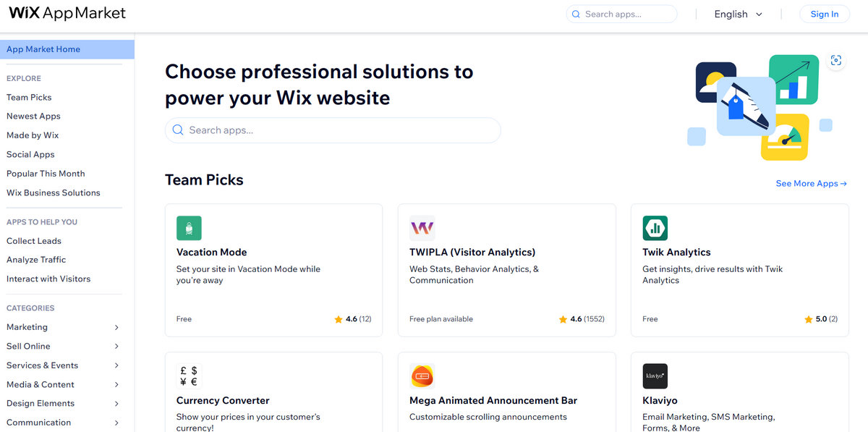Browse Social Apps

(x=30, y=154)
